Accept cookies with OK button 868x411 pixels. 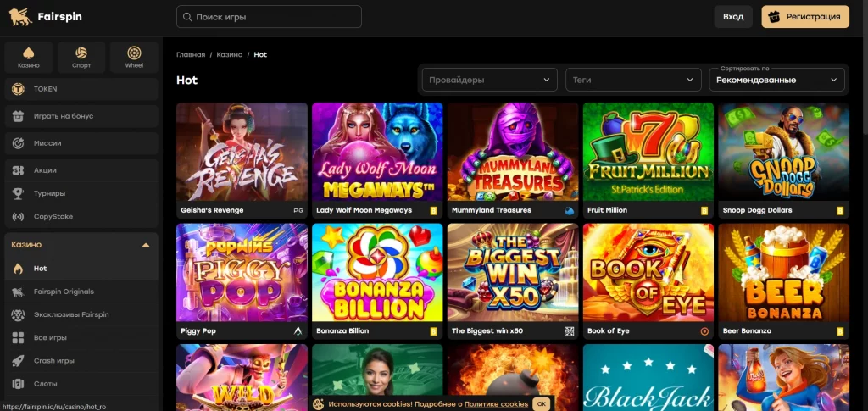click(542, 404)
